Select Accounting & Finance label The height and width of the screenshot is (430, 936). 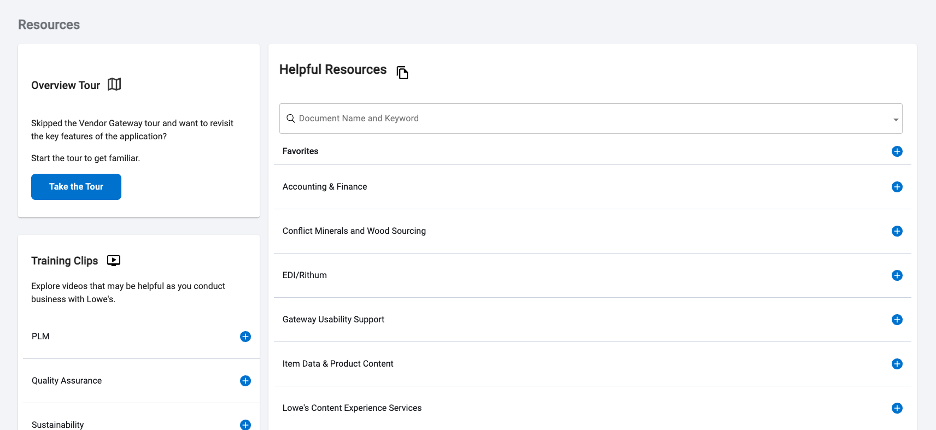tap(325, 187)
